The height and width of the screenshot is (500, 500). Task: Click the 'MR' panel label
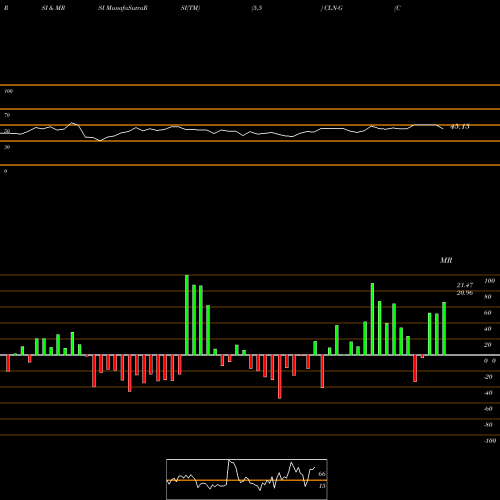(446, 260)
